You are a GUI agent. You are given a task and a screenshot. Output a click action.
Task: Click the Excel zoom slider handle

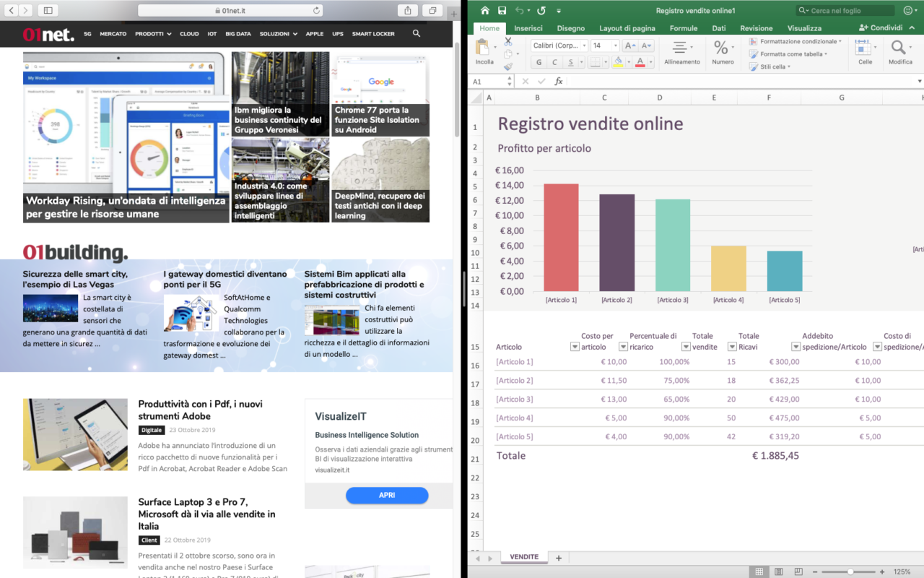pyautogui.click(x=851, y=571)
